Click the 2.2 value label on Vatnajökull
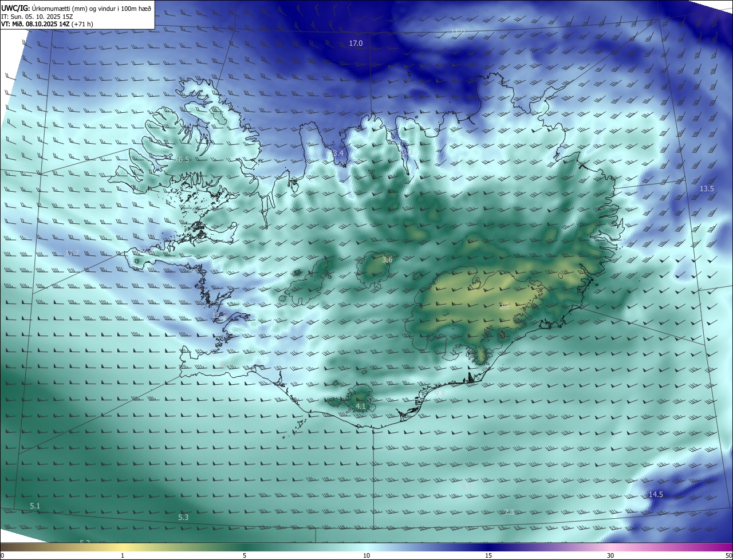The width and height of the screenshot is (733, 560). [505, 307]
